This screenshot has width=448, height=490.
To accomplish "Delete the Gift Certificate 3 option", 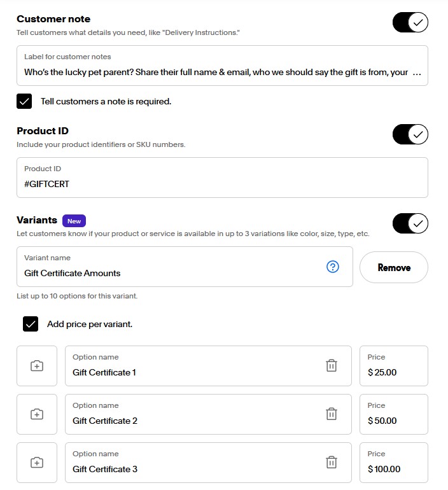I will click(332, 462).
